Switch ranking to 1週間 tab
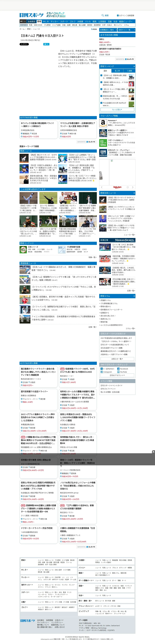The width and height of the screenshot is (155, 644). pyautogui.click(x=129, y=71)
